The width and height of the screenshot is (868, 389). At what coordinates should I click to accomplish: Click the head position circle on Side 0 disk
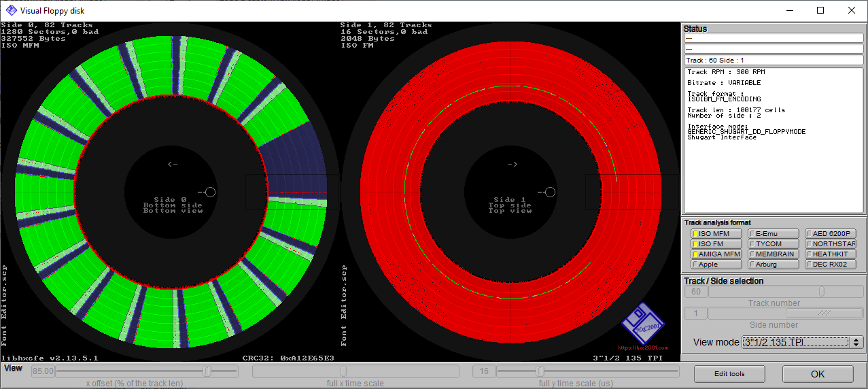point(209,192)
